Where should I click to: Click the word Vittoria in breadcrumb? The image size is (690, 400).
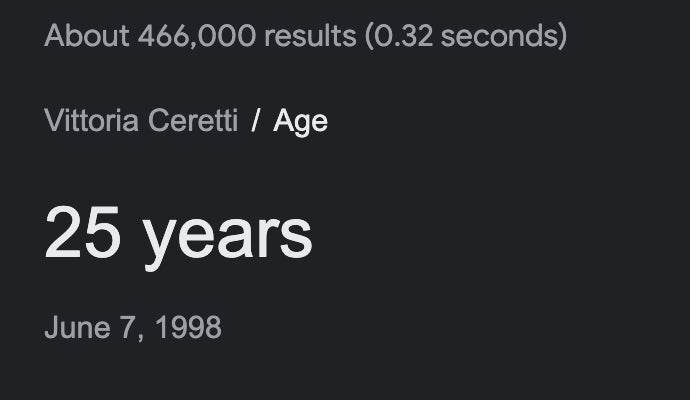92,122
